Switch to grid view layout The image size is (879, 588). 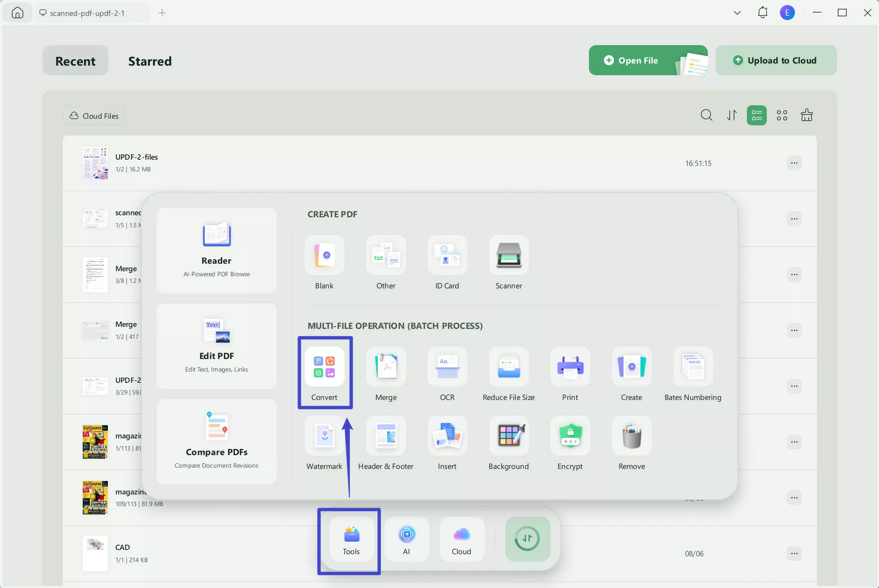click(x=782, y=115)
